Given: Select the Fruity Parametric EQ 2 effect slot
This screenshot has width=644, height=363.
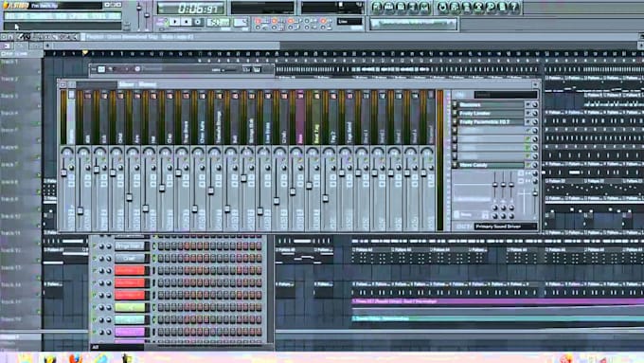Looking at the screenshot, I should coord(491,122).
